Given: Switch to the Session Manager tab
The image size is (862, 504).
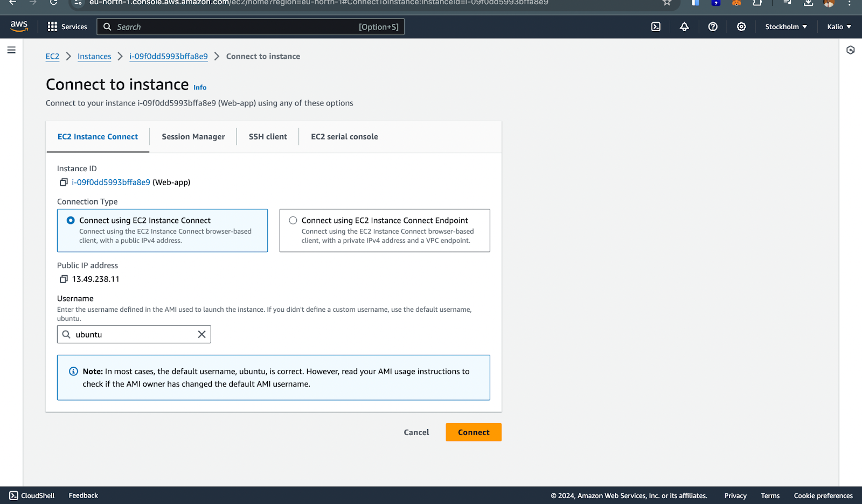Looking at the screenshot, I should (193, 137).
